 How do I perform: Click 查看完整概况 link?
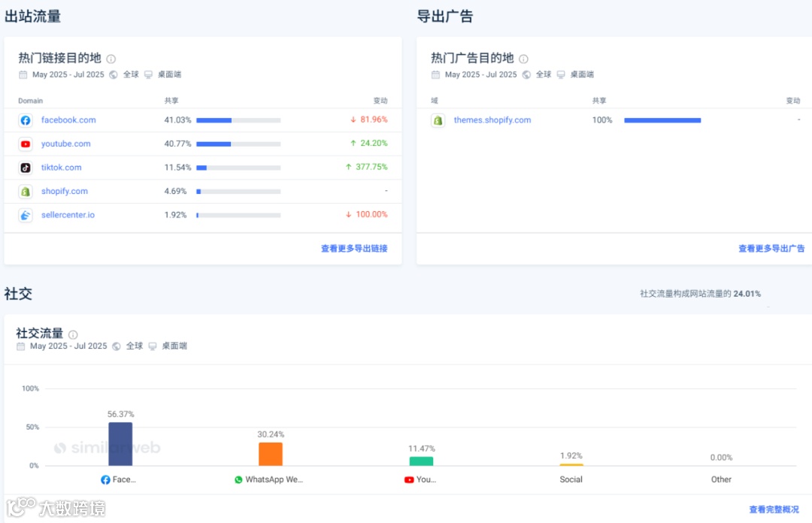774,509
